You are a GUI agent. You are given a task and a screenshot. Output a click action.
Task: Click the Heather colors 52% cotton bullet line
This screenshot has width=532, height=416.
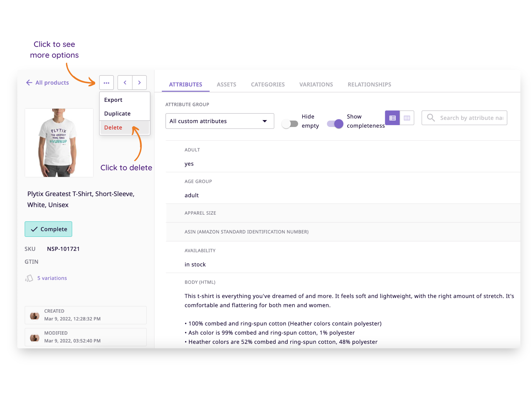coord(281,342)
